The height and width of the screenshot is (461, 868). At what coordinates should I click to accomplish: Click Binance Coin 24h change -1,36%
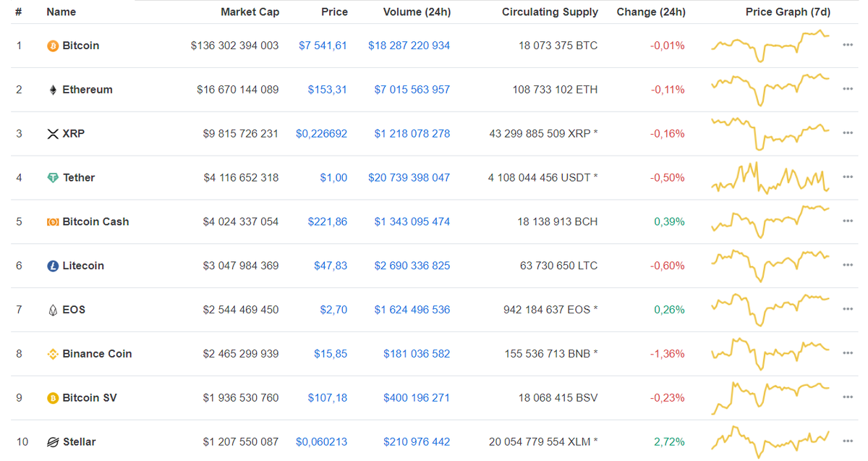(x=667, y=354)
